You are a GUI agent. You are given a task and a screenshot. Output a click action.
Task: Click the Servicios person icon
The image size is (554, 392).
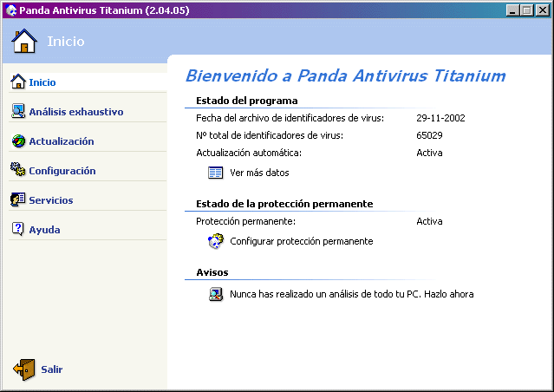tap(17, 199)
